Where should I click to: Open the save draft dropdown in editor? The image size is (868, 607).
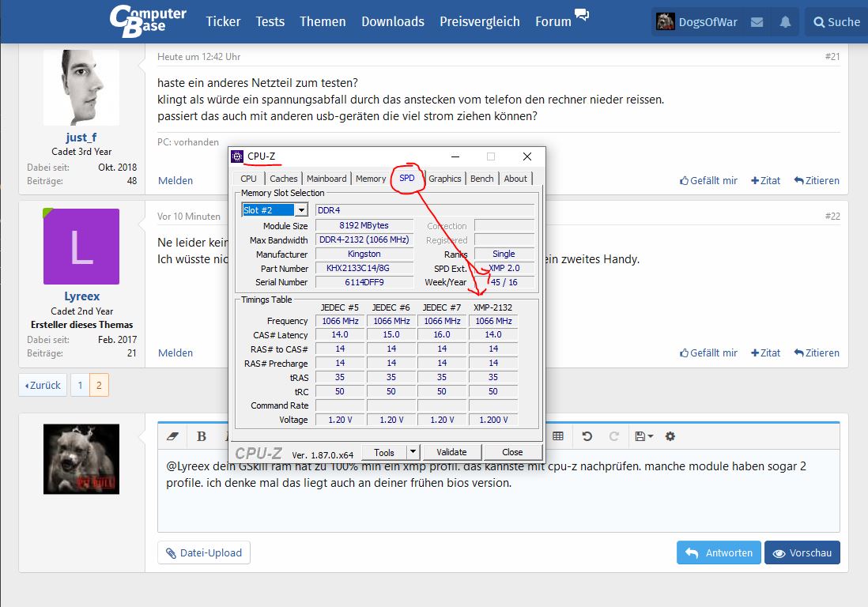coord(643,436)
